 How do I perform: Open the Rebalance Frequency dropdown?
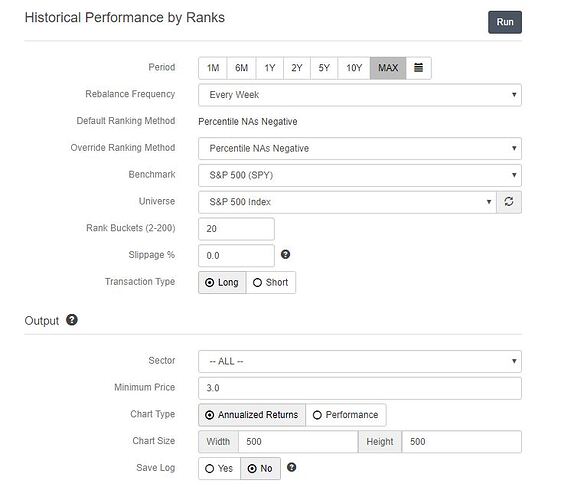[x=360, y=95]
